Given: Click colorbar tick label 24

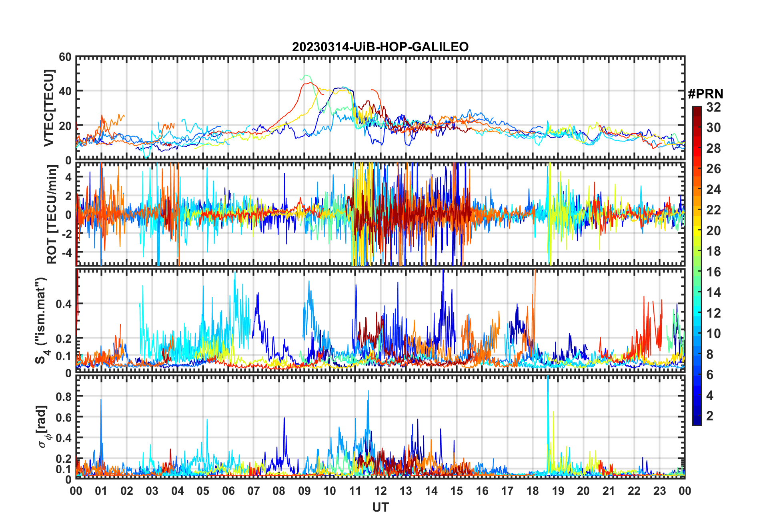Looking at the screenshot, I should pos(713,190).
